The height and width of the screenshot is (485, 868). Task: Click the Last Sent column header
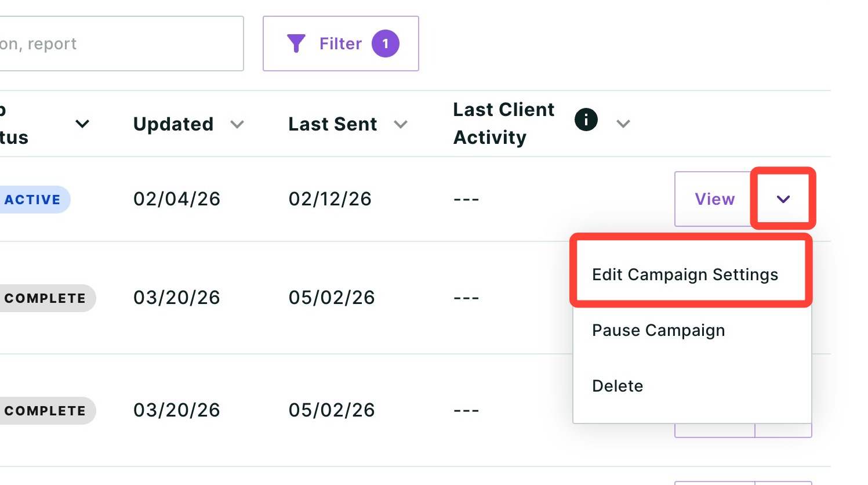(x=333, y=124)
